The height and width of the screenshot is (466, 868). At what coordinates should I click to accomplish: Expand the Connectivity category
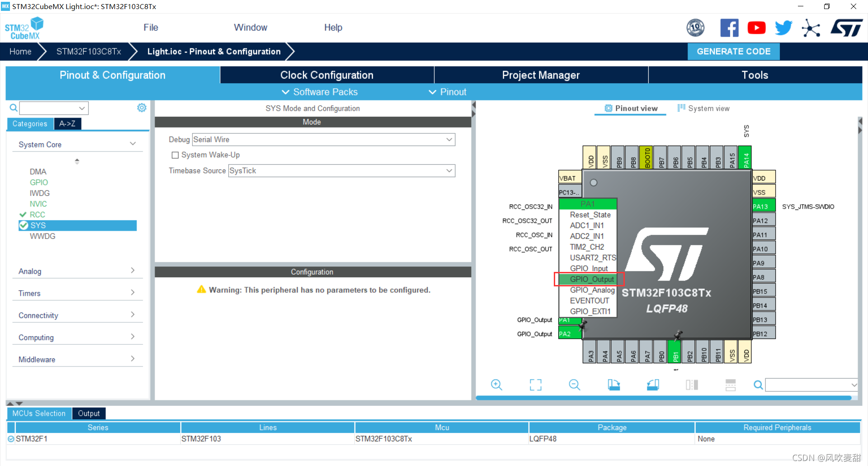tap(77, 315)
